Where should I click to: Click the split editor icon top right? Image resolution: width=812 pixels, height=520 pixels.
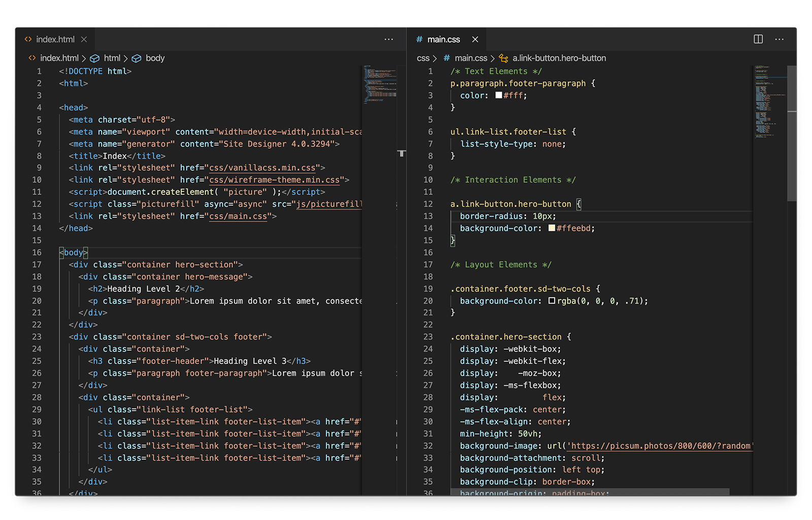(758, 39)
